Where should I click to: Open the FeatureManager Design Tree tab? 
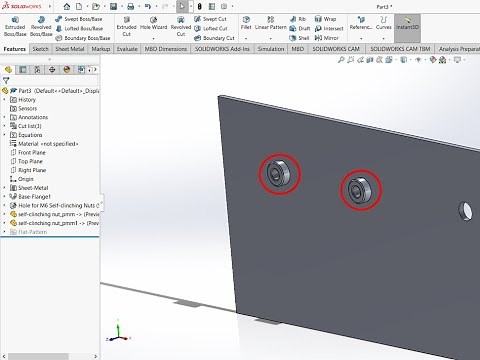[8, 69]
